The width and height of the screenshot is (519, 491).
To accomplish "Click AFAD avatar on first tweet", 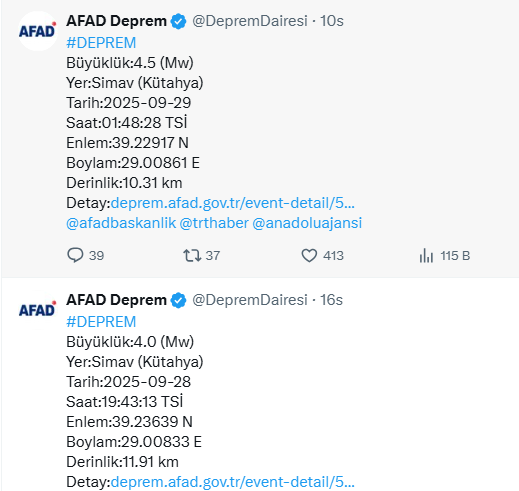I will click(38, 31).
